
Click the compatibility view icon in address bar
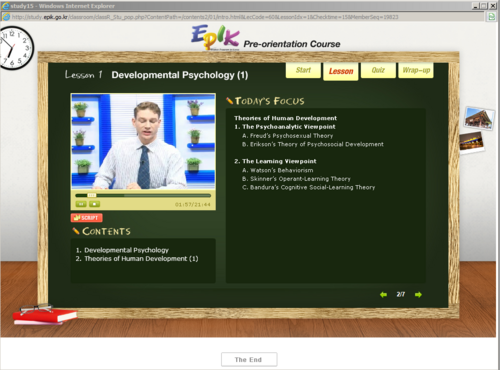pos(491,17)
